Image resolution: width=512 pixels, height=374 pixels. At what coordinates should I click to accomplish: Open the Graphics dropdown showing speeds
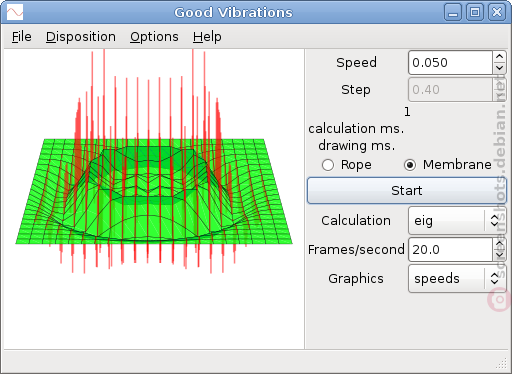[457, 279]
